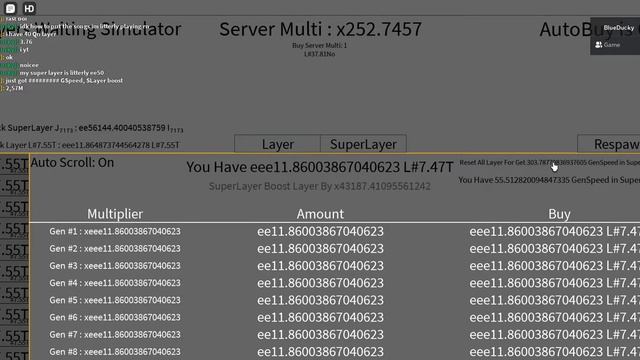Screen dimensions: 640x360
Task: Click chat message 'my super layer is litterly ee50'
Action: 62,73
